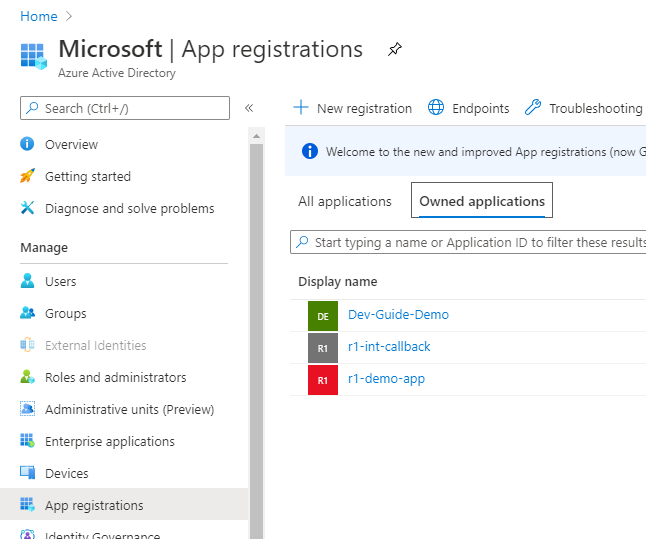This screenshot has height=539, width=646.
Task: Click the sidebar scrollbar up arrow
Action: point(256,136)
